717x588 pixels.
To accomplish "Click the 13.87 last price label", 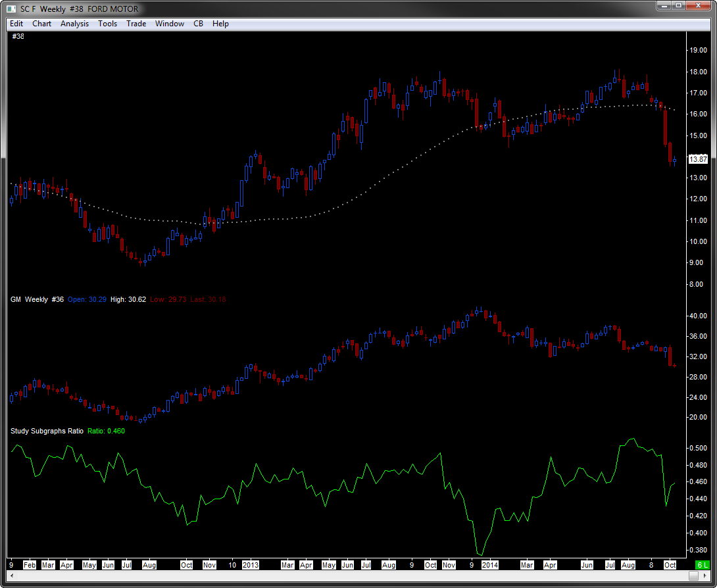I will pyautogui.click(x=698, y=159).
